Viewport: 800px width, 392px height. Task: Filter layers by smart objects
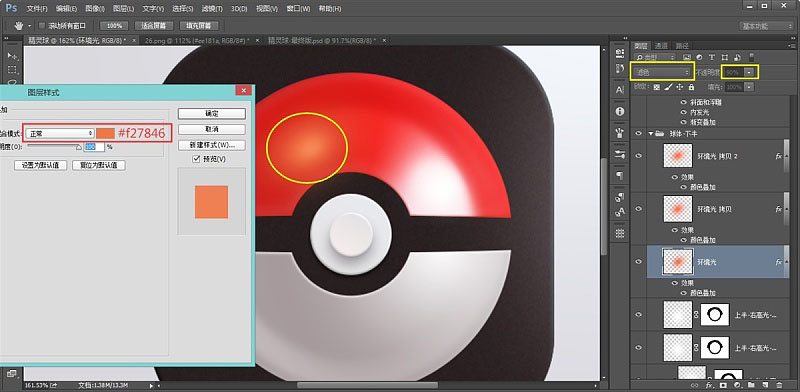pos(736,57)
